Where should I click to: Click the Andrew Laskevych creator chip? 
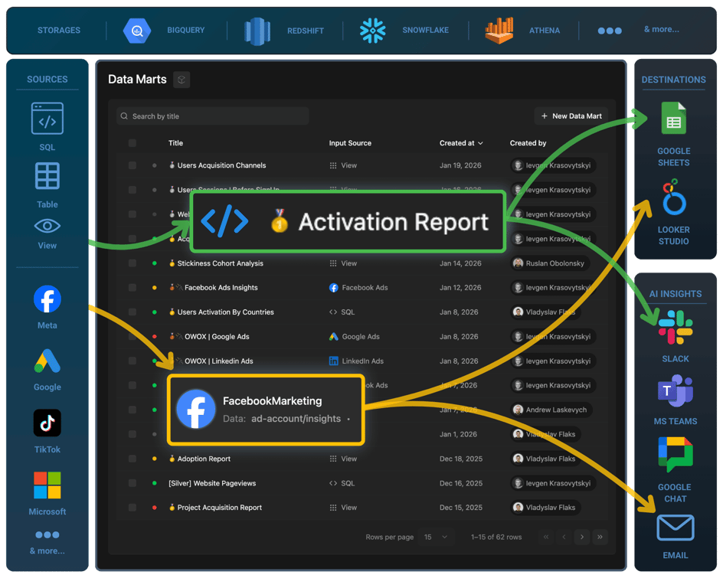(552, 410)
